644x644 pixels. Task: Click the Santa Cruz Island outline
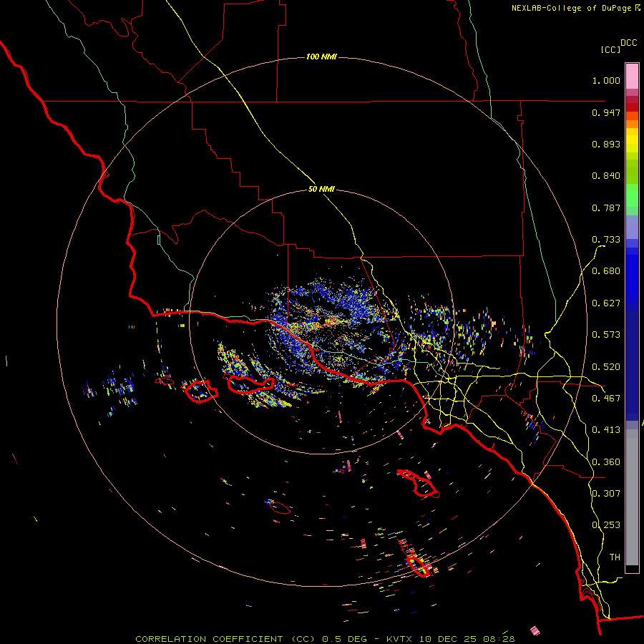pyautogui.click(x=251, y=384)
